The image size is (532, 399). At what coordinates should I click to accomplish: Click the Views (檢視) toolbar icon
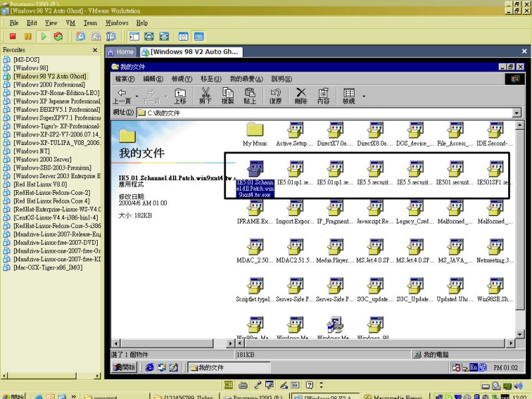tap(348, 96)
